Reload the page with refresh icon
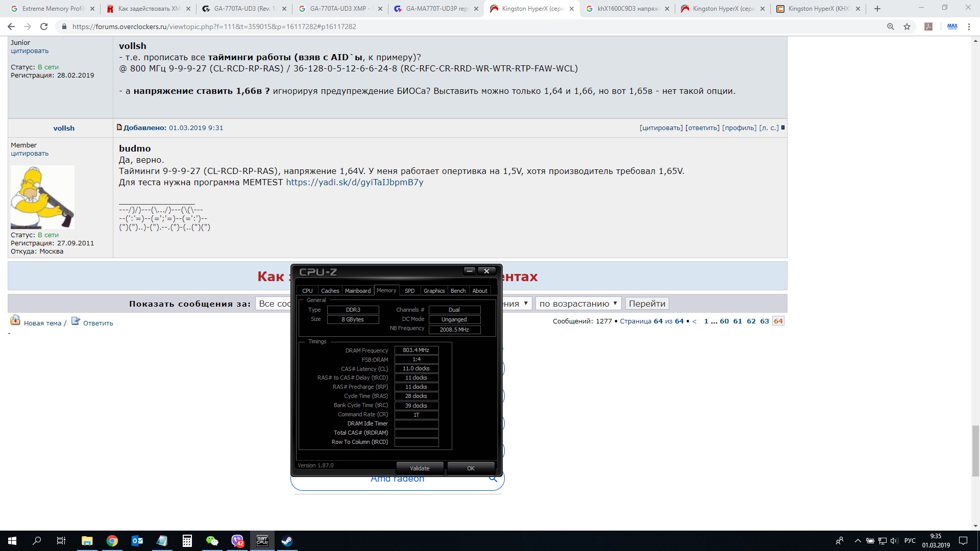This screenshot has height=551, width=980. pyautogui.click(x=44, y=27)
